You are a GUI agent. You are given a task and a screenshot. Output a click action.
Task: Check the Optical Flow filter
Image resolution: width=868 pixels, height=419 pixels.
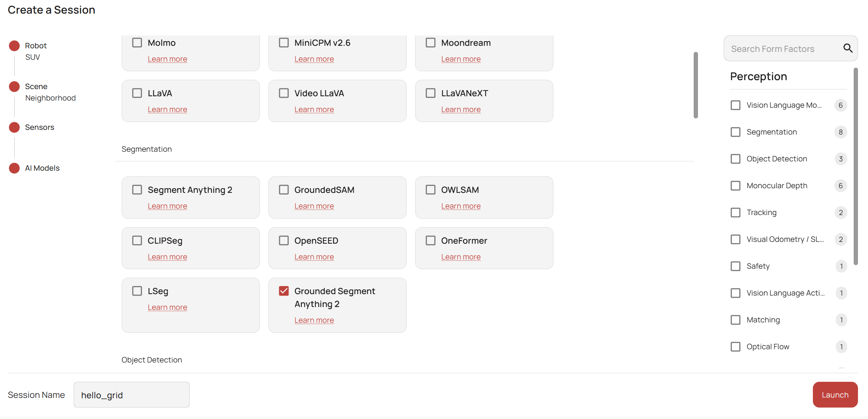[x=736, y=346]
